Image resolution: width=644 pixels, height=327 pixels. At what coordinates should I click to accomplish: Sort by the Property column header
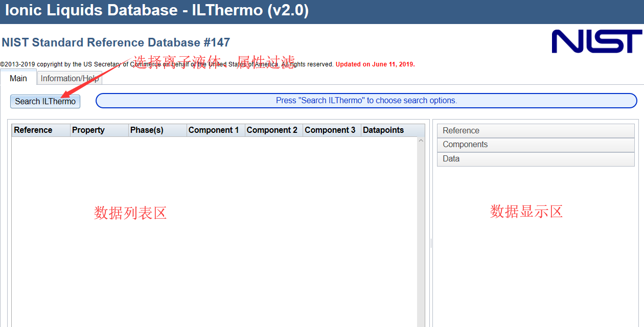[x=99, y=130]
